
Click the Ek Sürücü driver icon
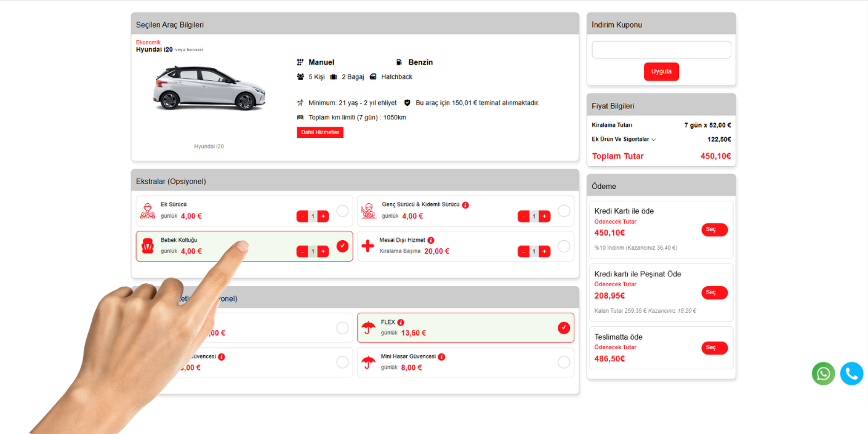point(148,211)
